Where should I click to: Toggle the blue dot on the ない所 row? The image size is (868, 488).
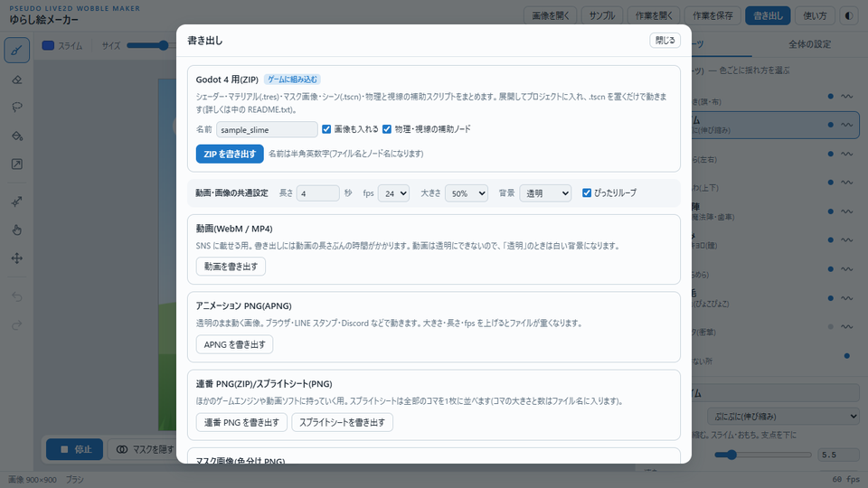click(x=847, y=356)
